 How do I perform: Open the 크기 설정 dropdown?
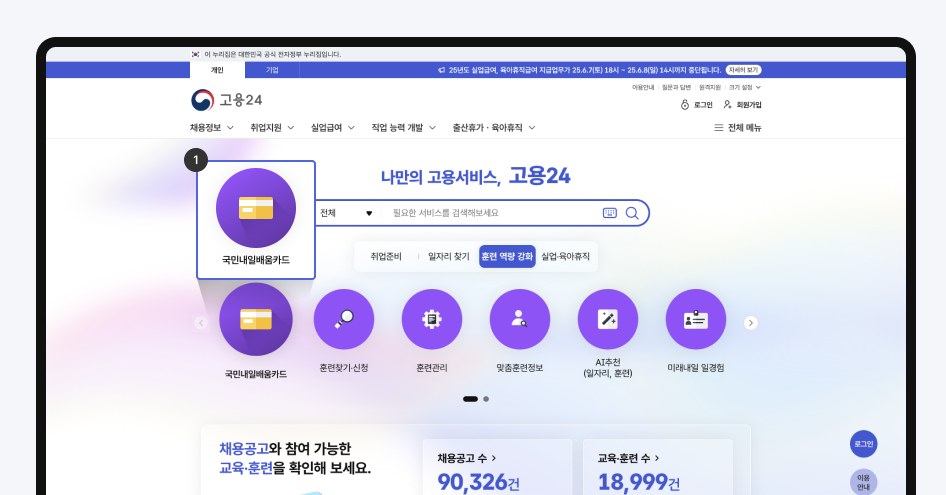745,88
